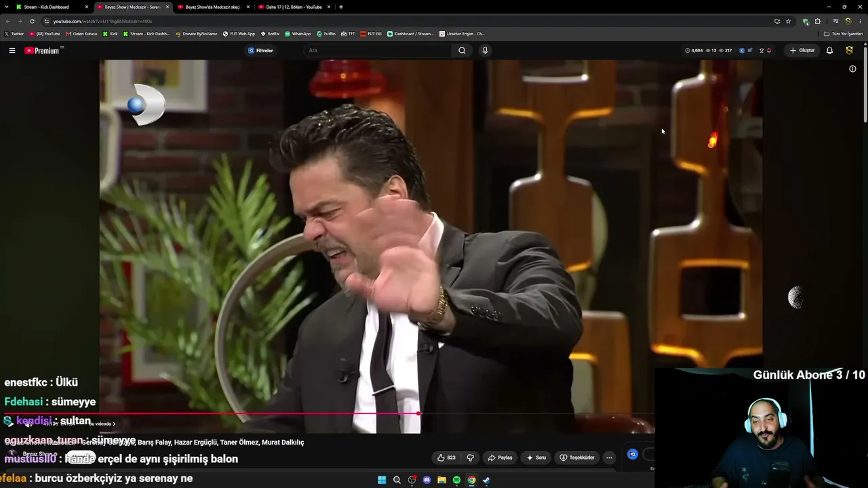Open the Gelen Kutusu Gmail bookmark
The width and height of the screenshot is (868, 488).
pyautogui.click(x=81, y=33)
